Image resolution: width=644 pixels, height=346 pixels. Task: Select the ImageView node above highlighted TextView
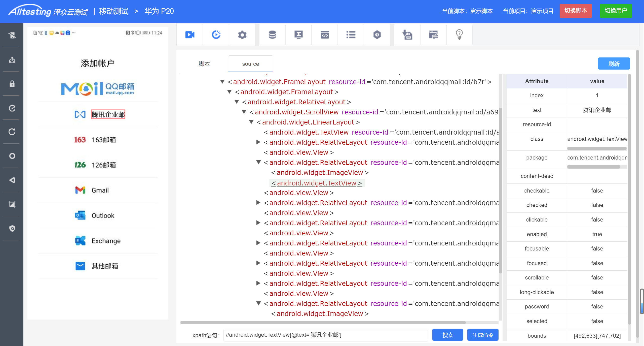click(320, 172)
